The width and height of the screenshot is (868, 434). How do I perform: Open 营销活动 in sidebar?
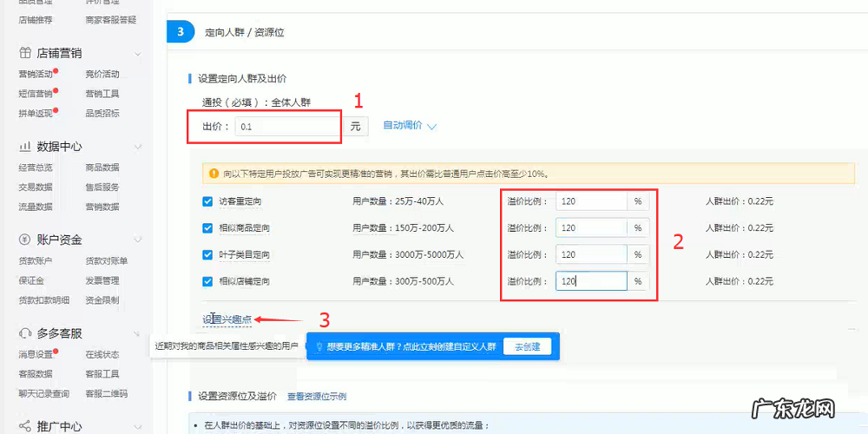coord(36,74)
